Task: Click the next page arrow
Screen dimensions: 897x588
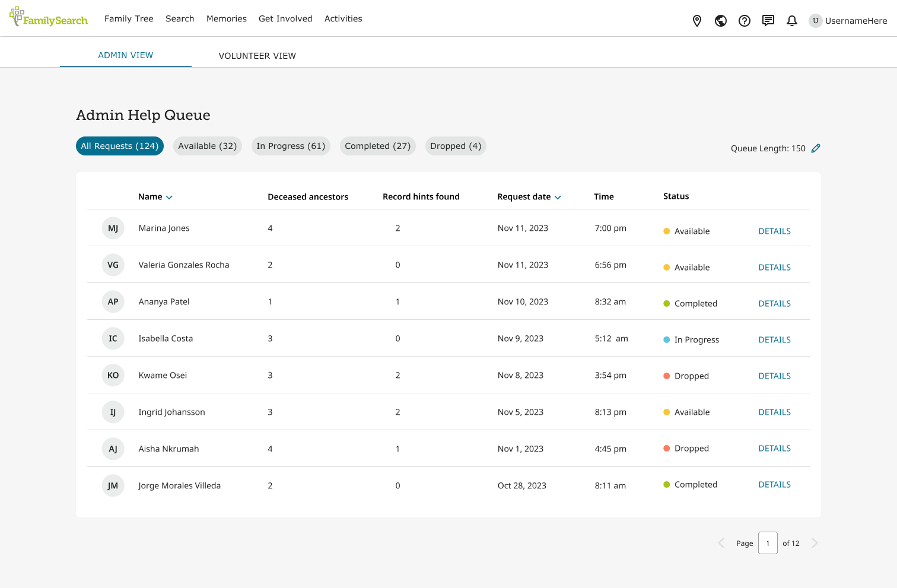Action: [x=815, y=543]
